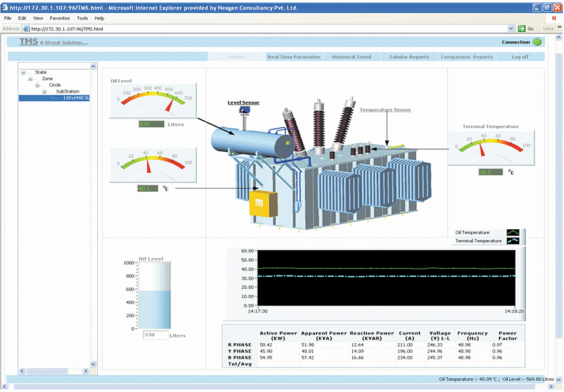Click the Terminal Temperature dial gauge
The height and width of the screenshot is (392, 564).
(492, 147)
